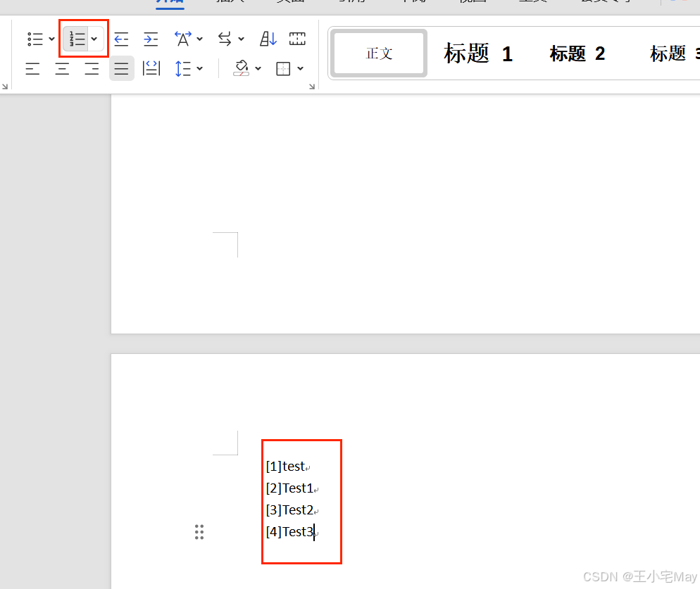Expand Chinese layout dropdown arrow
Image resolution: width=700 pixels, height=589 pixels.
pyautogui.click(x=199, y=39)
